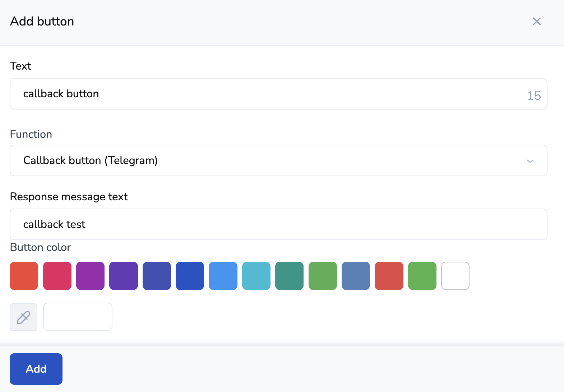The image size is (564, 392).
Task: Pick the dark teal color swatch
Action: [x=289, y=276]
